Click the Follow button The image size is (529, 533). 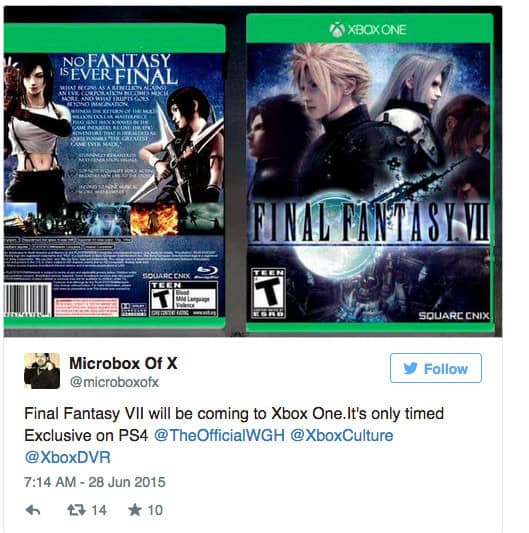coord(436,368)
